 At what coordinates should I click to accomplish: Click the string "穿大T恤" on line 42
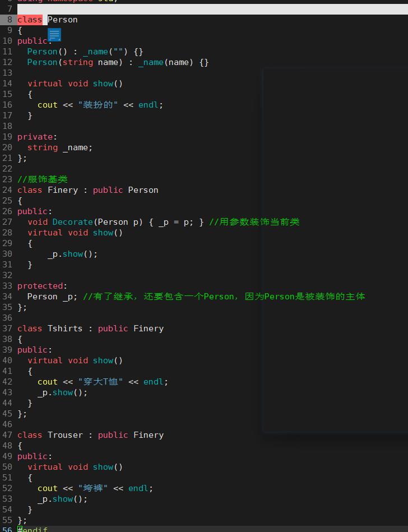point(100,382)
